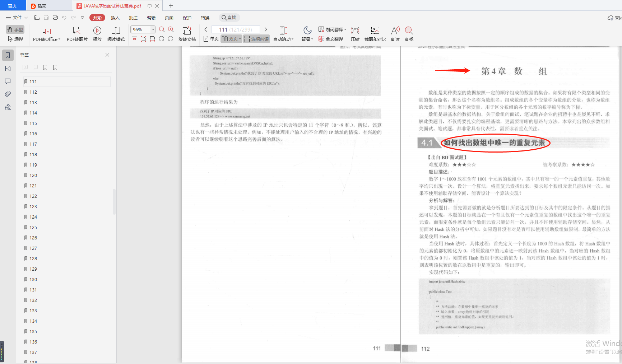Click the bookmark panel vertical scrollbar

tap(114, 201)
